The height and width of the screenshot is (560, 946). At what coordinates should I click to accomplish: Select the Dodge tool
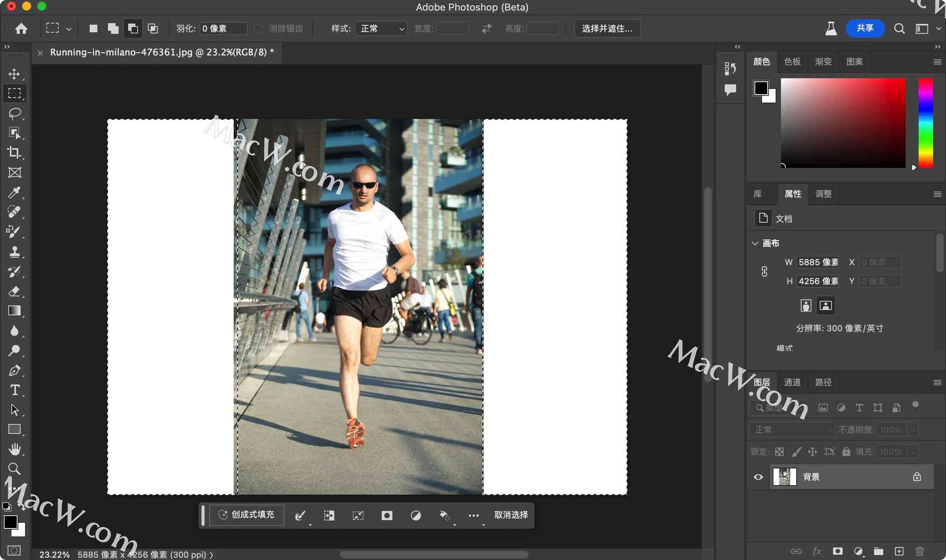pyautogui.click(x=14, y=350)
